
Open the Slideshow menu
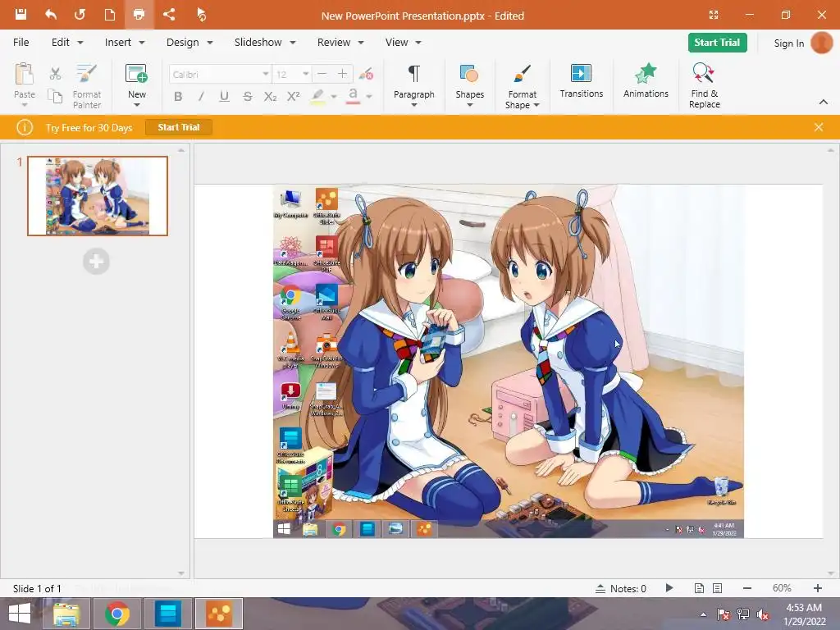point(265,43)
